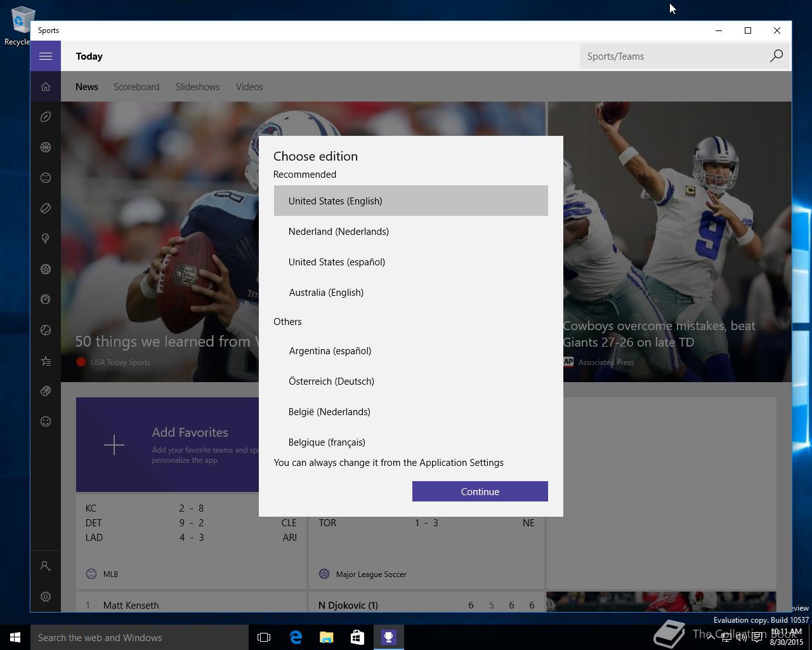
Task: Click the KC 2 - 8 score row
Action: click(x=191, y=508)
